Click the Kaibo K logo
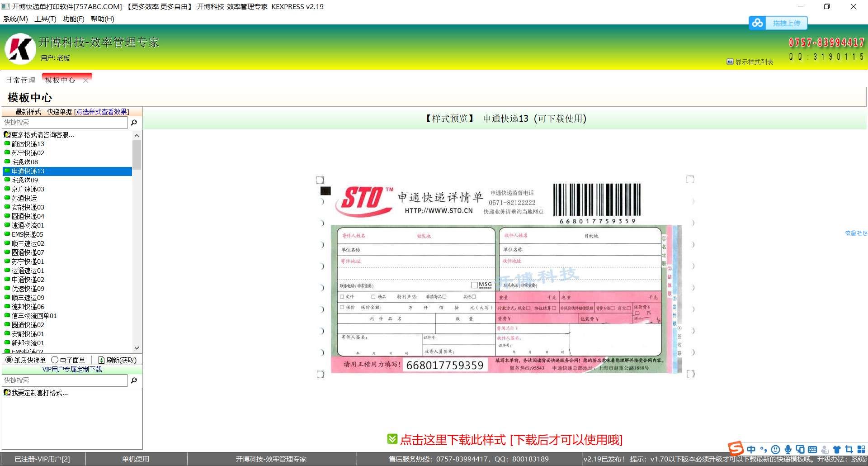 20,49
